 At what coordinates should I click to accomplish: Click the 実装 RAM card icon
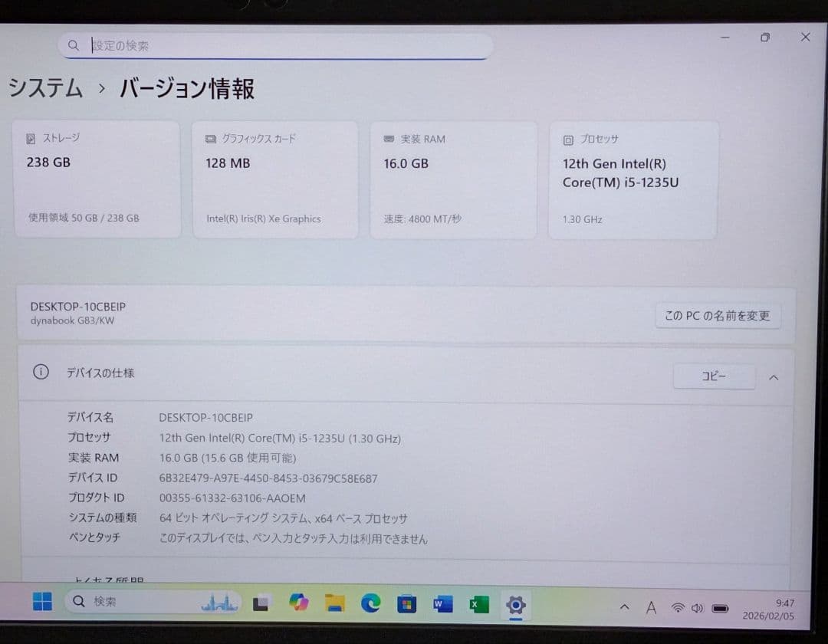point(387,139)
